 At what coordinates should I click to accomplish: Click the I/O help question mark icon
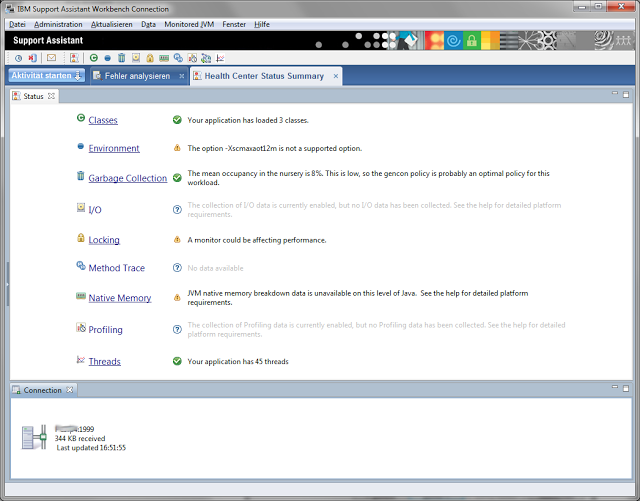177,208
